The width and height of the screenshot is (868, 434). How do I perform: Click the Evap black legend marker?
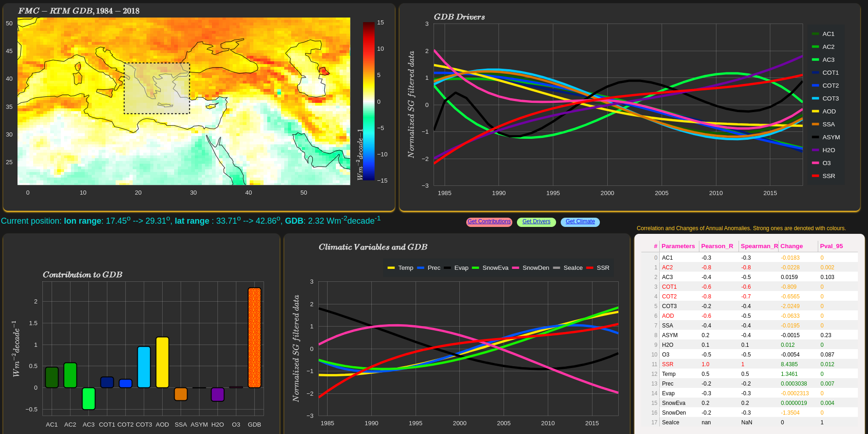pos(448,268)
